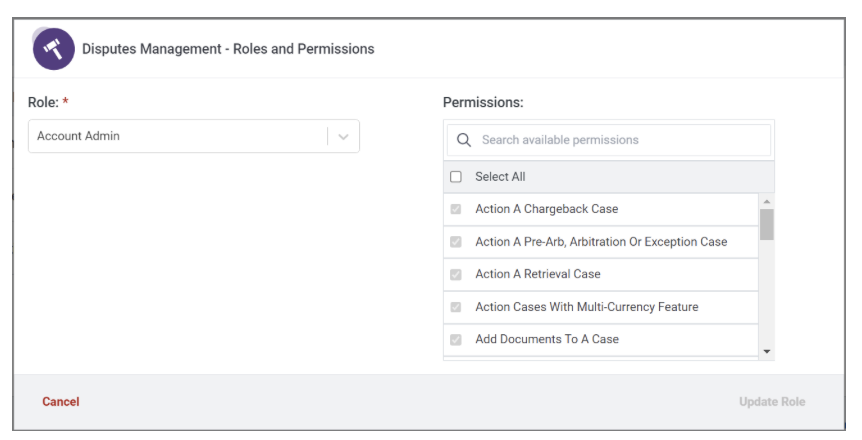Click the search magnifier icon
Viewport: 862px width, 440px height.
pos(464,140)
